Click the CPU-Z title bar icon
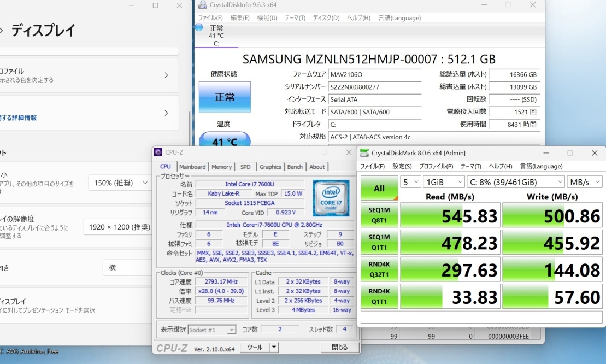606x364 pixels. 158,152
